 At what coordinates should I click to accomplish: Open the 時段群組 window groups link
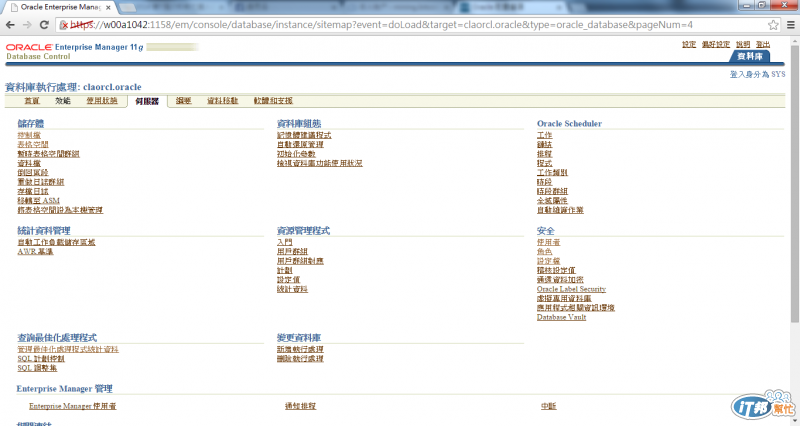click(x=552, y=191)
